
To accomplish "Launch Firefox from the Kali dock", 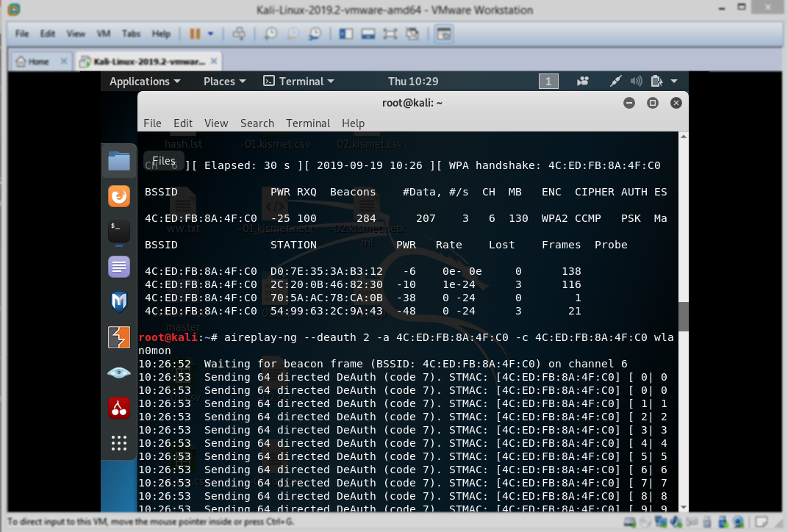I will pos(119,196).
